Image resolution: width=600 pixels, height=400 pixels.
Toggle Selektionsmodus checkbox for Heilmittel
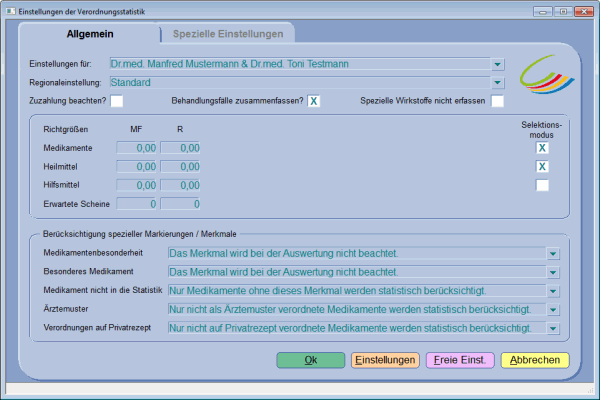coord(542,167)
